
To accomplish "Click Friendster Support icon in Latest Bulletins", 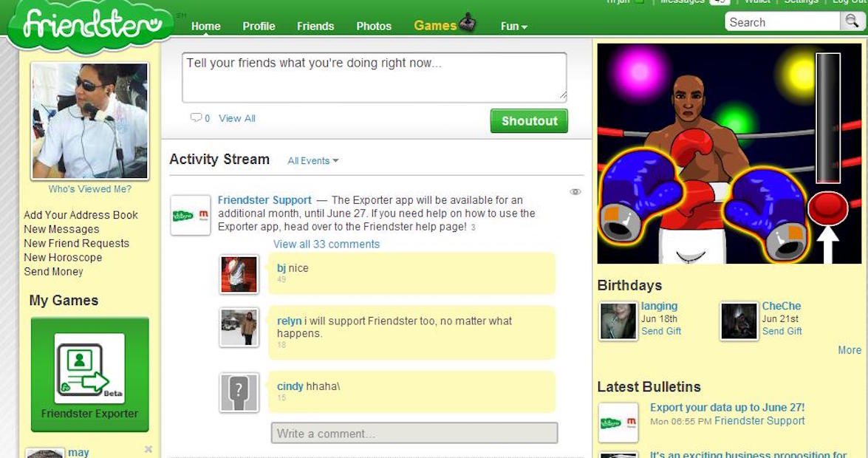I will point(618,423).
